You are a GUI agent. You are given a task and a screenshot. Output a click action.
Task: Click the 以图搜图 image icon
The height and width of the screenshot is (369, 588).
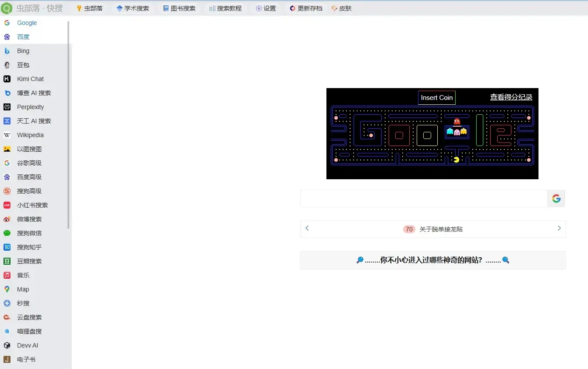[x=7, y=149]
